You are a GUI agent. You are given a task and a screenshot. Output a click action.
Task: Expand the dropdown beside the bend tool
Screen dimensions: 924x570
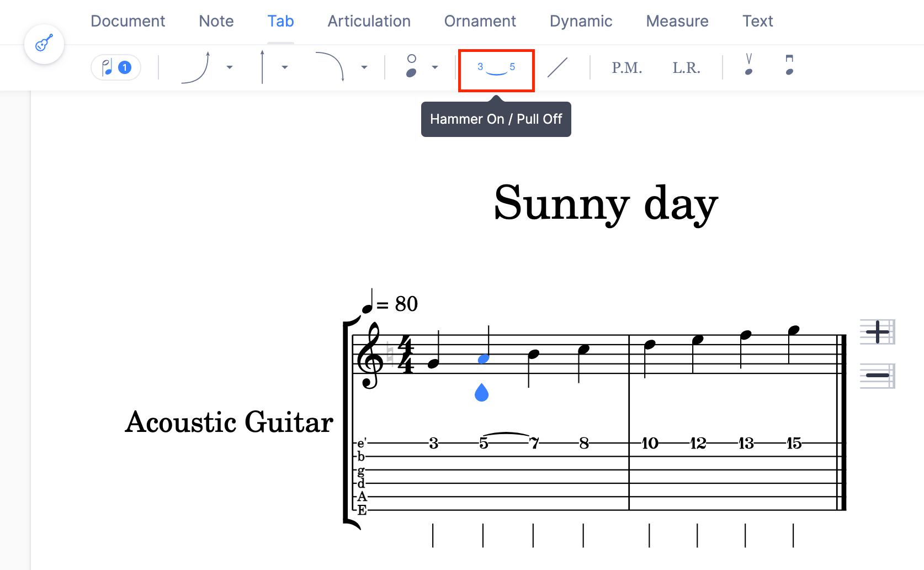230,67
